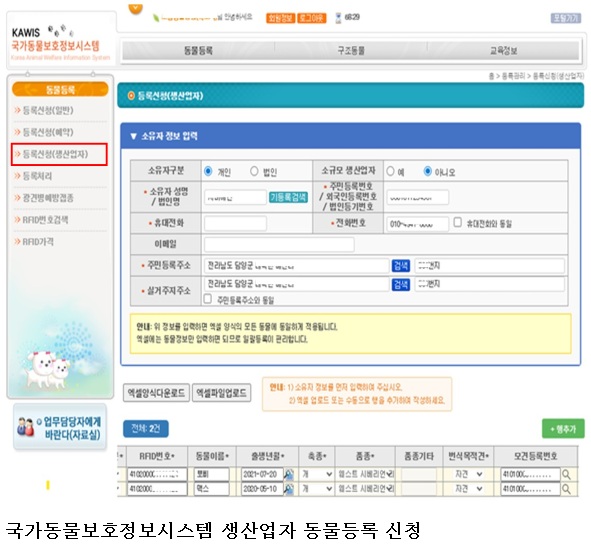Focus the 소유자 성명 / 법인명 field

pyautogui.click(x=235, y=197)
